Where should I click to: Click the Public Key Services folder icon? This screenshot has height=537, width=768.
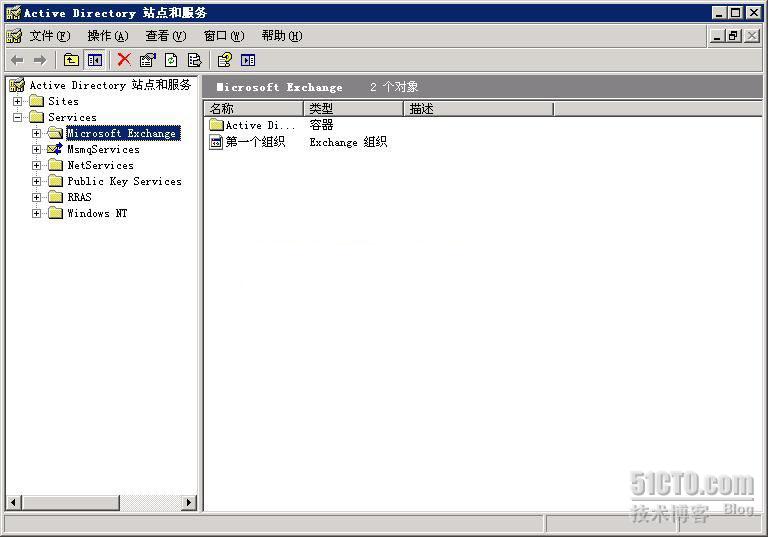point(55,181)
